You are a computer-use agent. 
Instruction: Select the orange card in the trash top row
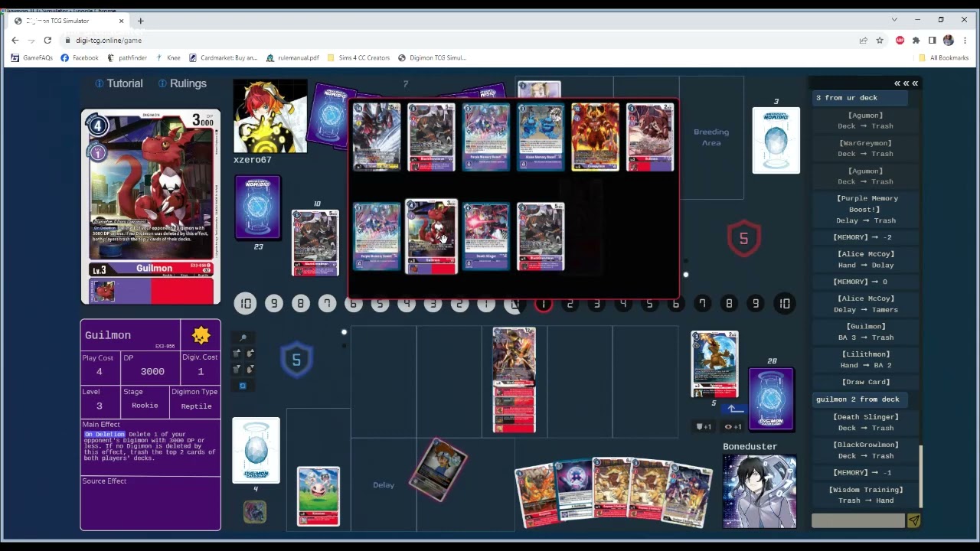595,137
